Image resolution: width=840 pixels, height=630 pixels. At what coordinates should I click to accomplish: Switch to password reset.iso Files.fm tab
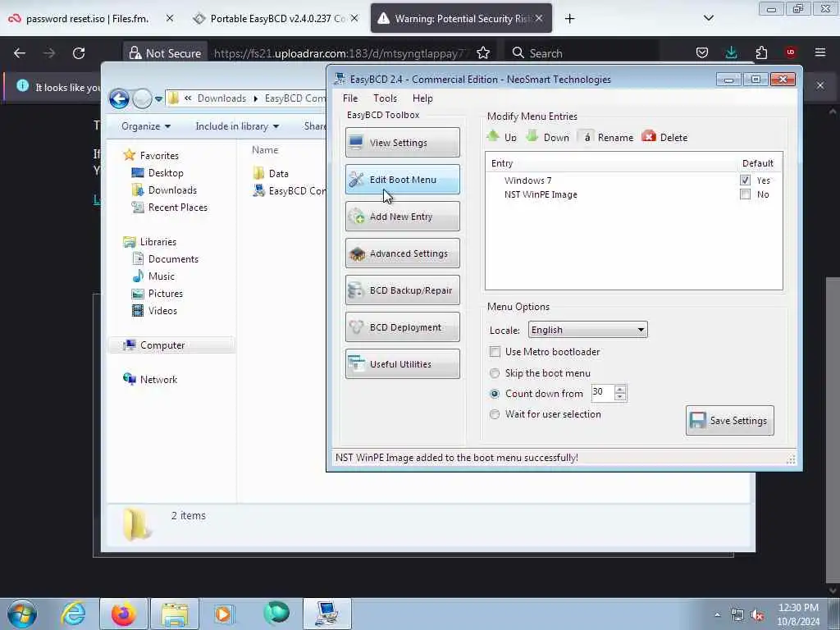click(x=87, y=19)
